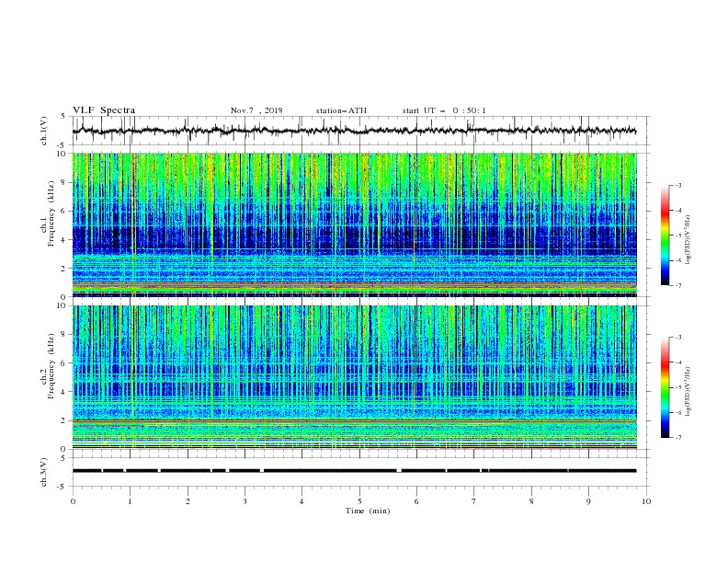Click the 'VLF Spectra' plot title
Screen dimensions: 728x563
104,110
